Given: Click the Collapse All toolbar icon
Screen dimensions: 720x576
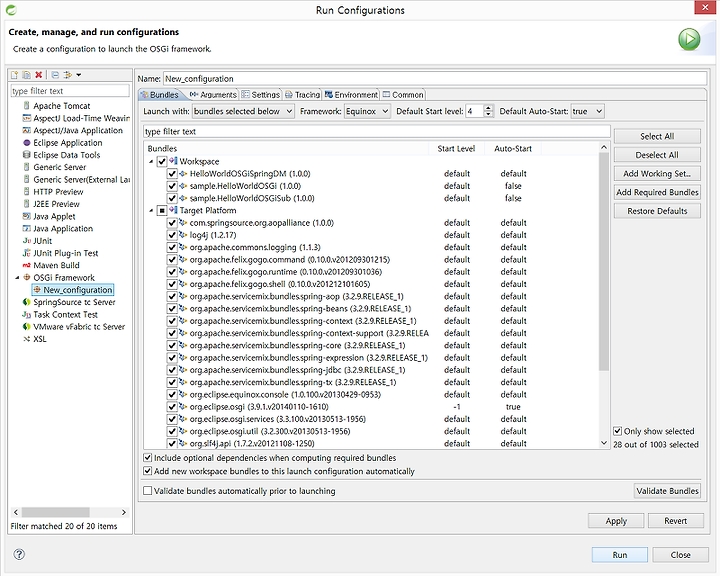Looking at the screenshot, I should 55,75.
